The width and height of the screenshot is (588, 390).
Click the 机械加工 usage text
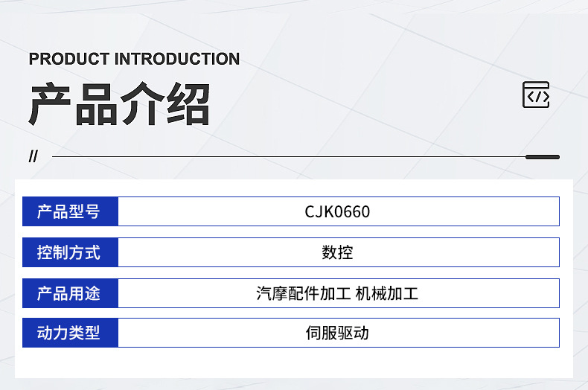click(386, 293)
